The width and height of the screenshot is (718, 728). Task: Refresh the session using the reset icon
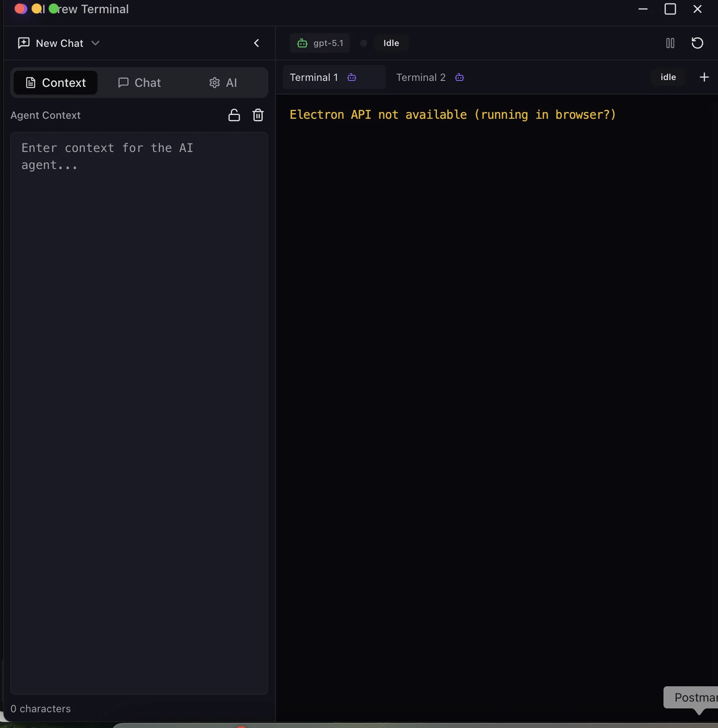pyautogui.click(x=698, y=43)
